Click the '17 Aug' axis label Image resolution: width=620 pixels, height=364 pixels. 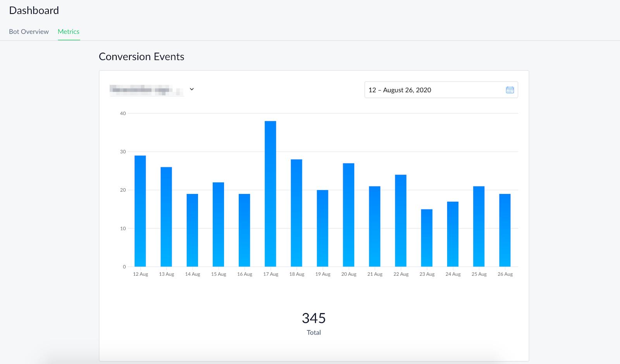[271, 274]
